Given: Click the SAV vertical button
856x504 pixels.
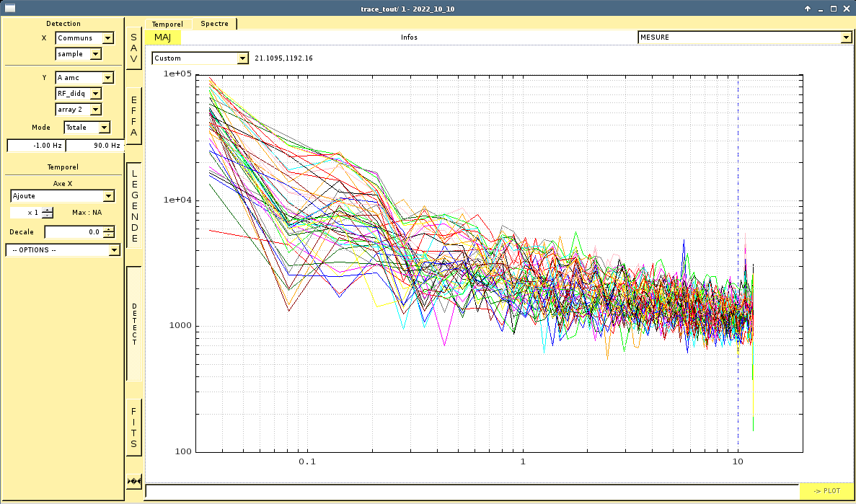Looking at the screenshot, I should (133, 49).
